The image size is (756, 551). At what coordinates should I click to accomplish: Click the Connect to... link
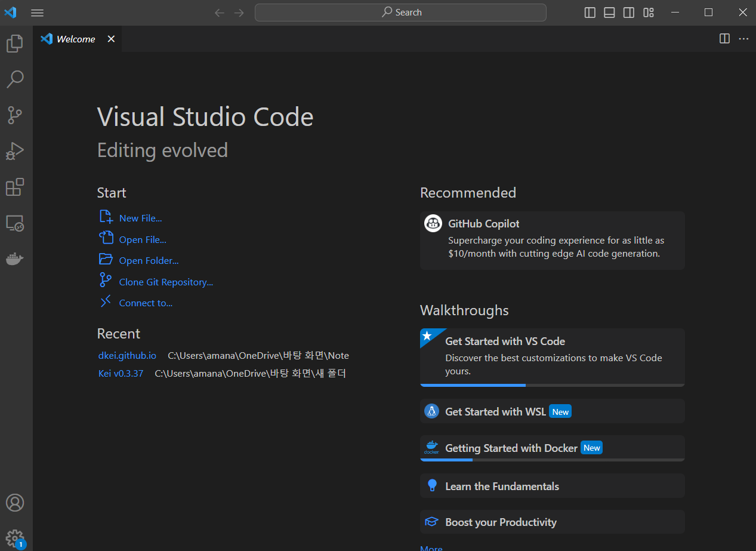pyautogui.click(x=146, y=303)
